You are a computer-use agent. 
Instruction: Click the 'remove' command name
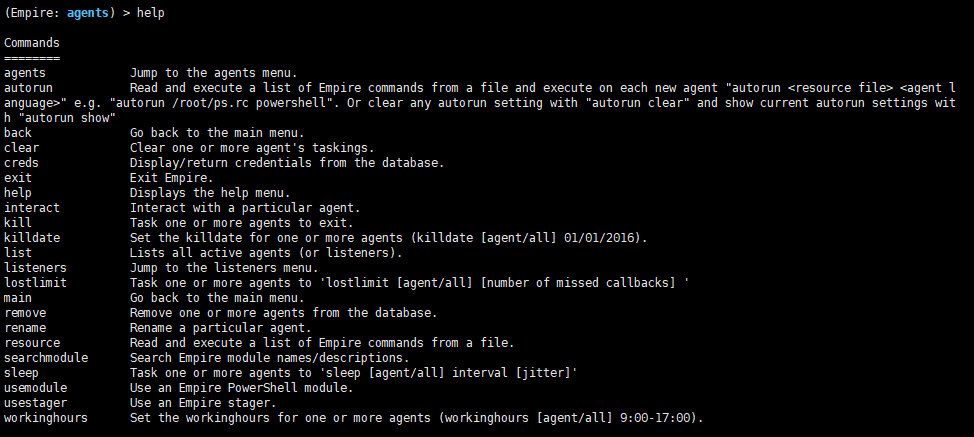pyautogui.click(x=25, y=313)
